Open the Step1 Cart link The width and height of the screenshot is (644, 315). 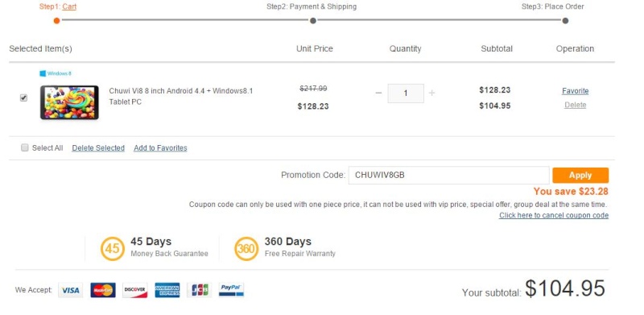(69, 6)
